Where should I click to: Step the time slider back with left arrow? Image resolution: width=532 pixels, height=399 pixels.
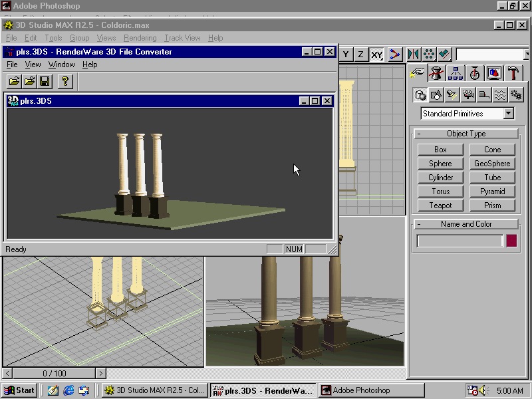pyautogui.click(x=7, y=374)
